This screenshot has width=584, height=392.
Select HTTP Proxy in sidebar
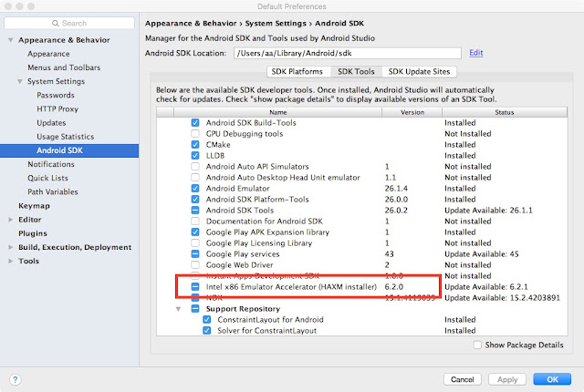[x=57, y=109]
